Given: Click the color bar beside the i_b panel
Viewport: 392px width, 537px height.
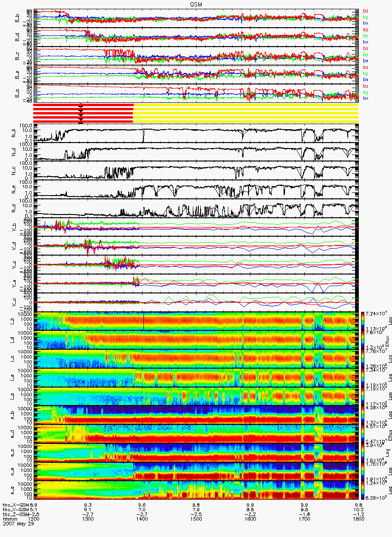Looking at the screenshot, I should coord(363,321).
